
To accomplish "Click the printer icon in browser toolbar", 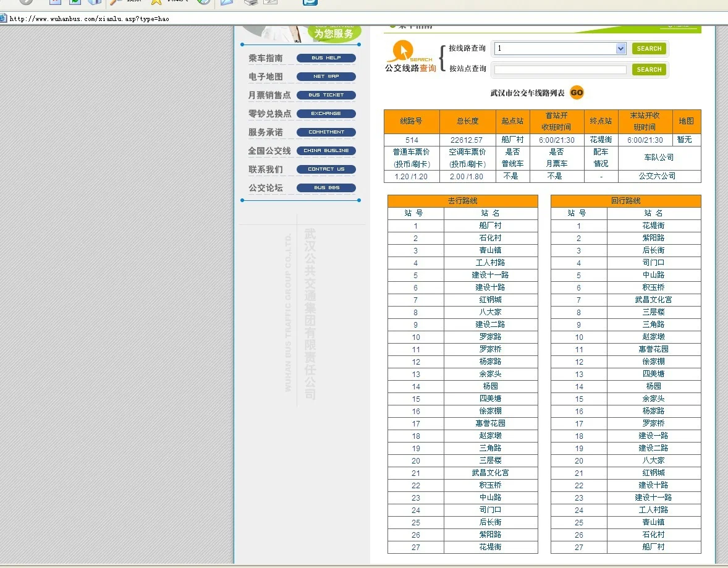I will click(x=250, y=2).
